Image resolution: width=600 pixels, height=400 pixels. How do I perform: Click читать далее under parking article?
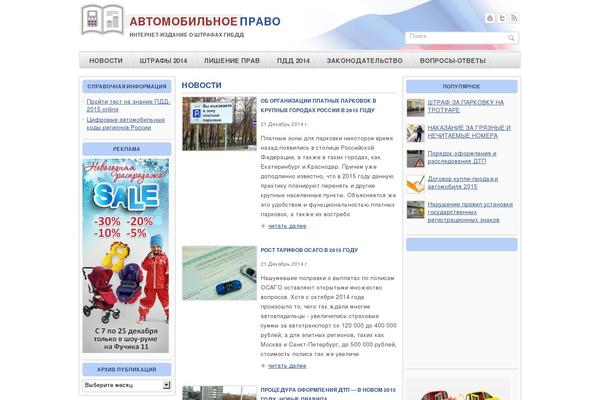[x=287, y=226]
